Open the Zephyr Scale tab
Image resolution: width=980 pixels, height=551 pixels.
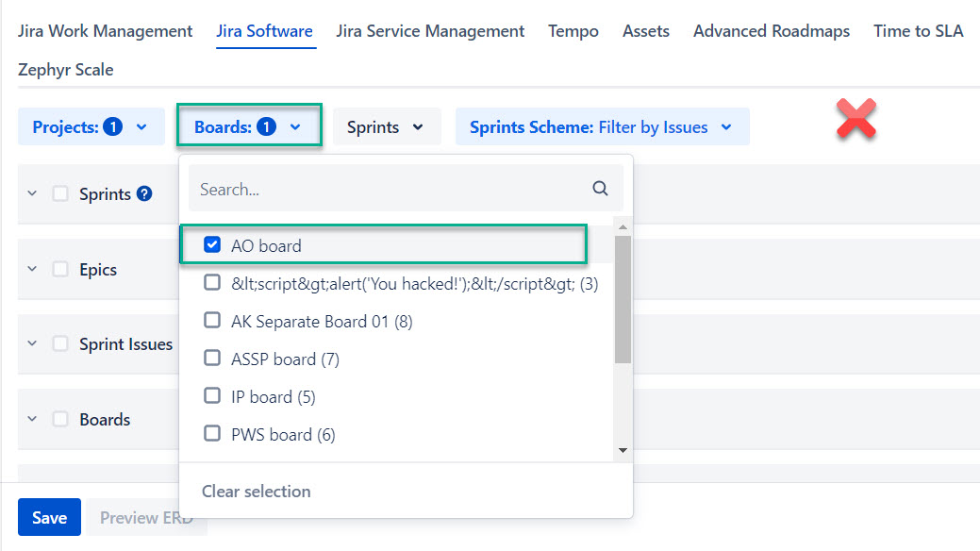(65, 70)
